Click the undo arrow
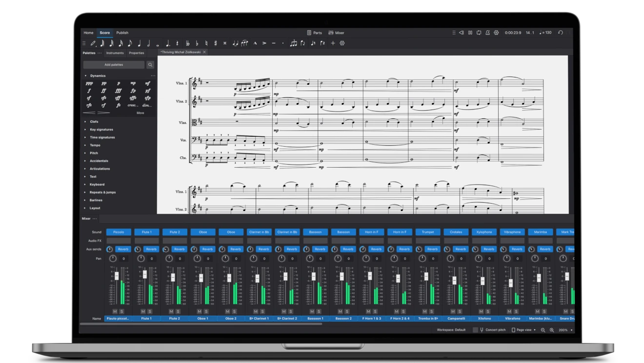Image resolution: width=644 pixels, height=363 pixels. click(561, 33)
